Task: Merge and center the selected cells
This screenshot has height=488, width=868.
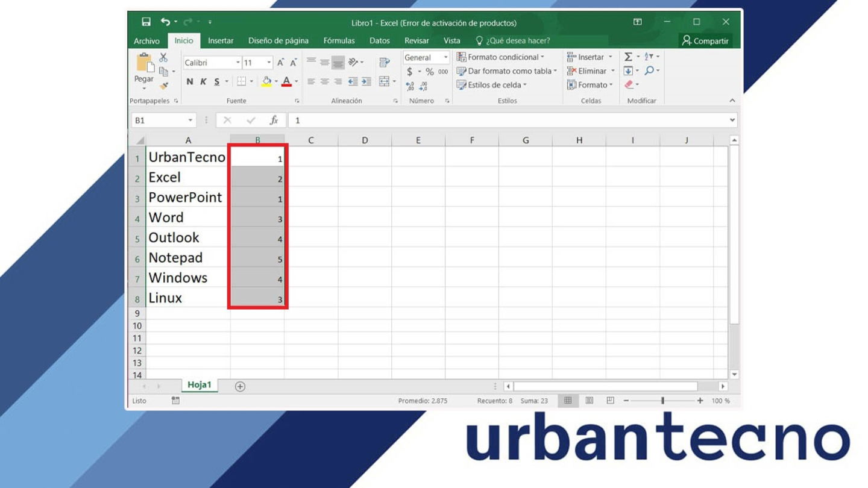Action: [384, 81]
